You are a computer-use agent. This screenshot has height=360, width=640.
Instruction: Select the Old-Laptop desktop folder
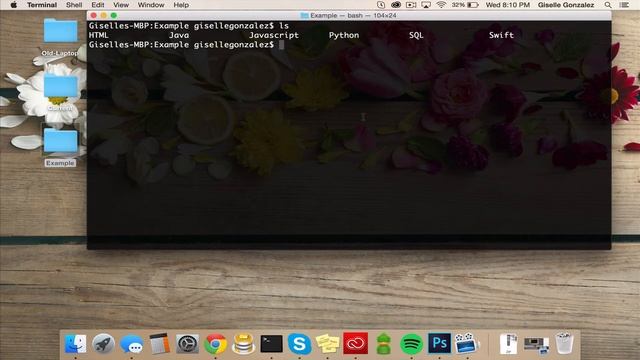click(x=60, y=38)
